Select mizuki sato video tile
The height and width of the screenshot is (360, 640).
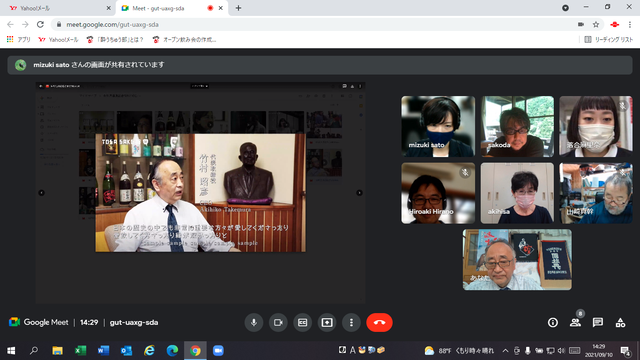pos(438,127)
